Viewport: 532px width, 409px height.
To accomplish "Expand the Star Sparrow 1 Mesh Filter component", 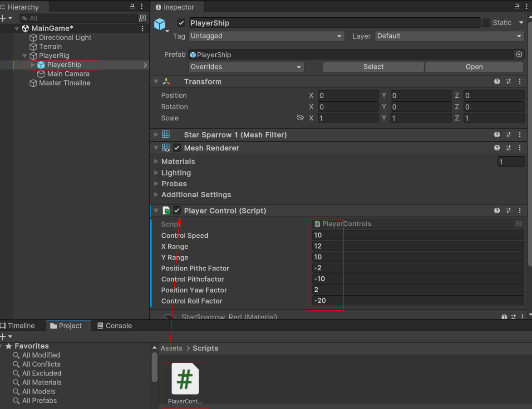I will point(156,135).
